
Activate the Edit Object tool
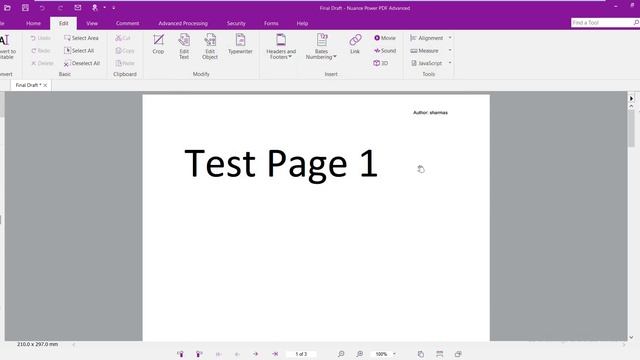pyautogui.click(x=210, y=47)
